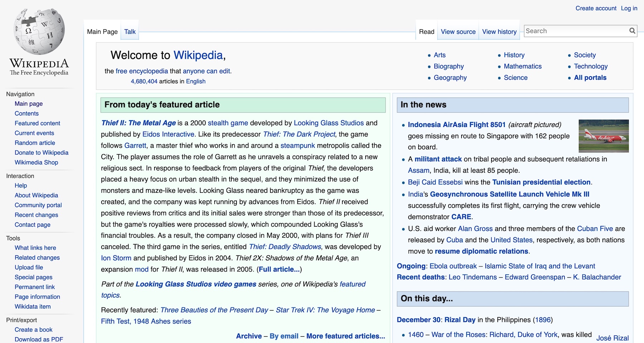Viewport: 644px width, 343px height.
Task: Open the Wikimedia Shop link
Action: (x=36, y=162)
